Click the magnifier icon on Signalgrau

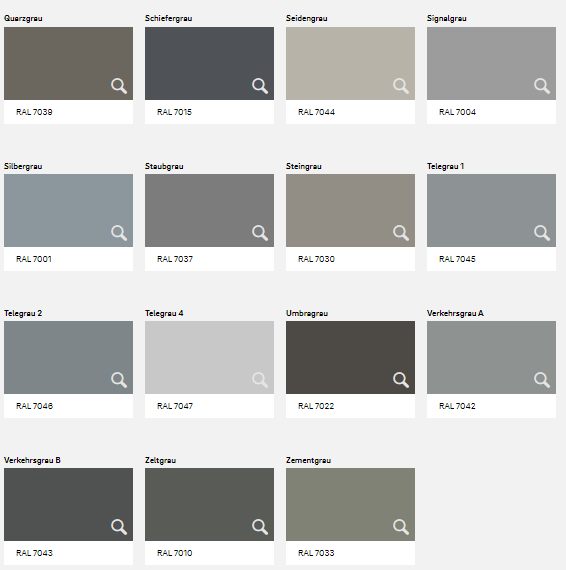[x=542, y=86]
